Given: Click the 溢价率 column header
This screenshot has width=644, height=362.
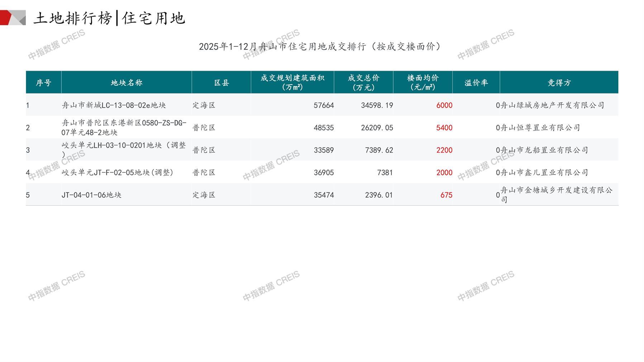Looking at the screenshot, I should click(476, 83).
